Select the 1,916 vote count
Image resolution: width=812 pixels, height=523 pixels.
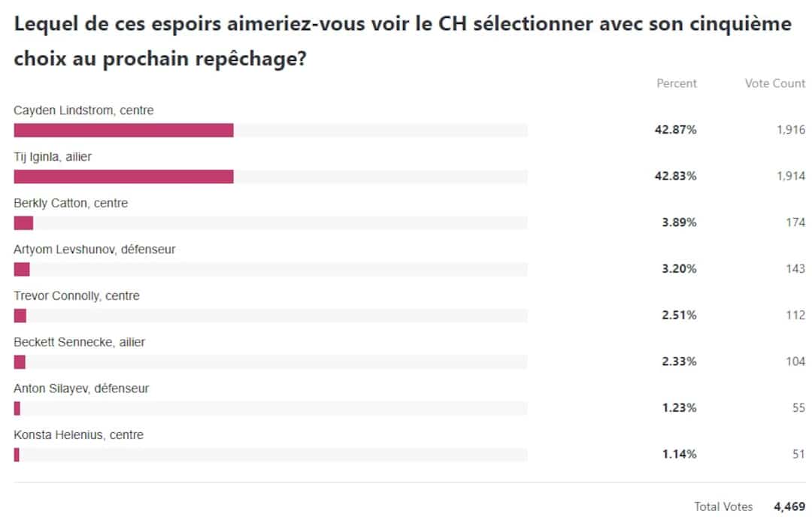791,130
